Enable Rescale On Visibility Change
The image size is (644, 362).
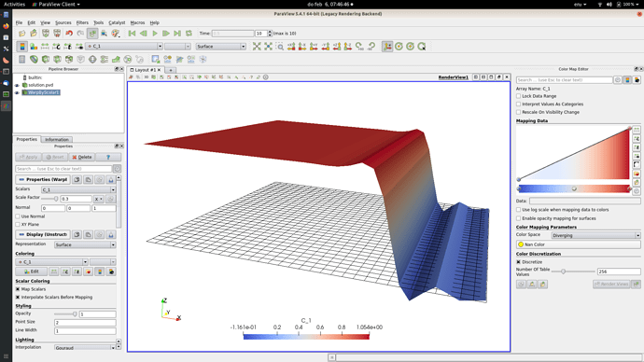518,112
